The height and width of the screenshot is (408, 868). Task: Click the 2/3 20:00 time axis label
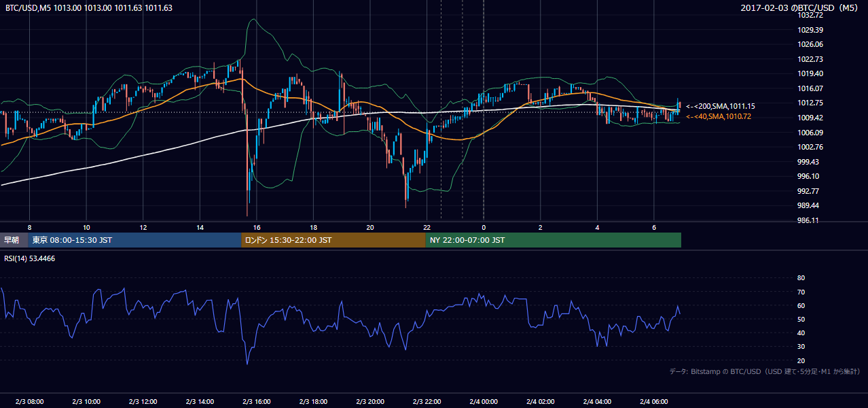369,402
